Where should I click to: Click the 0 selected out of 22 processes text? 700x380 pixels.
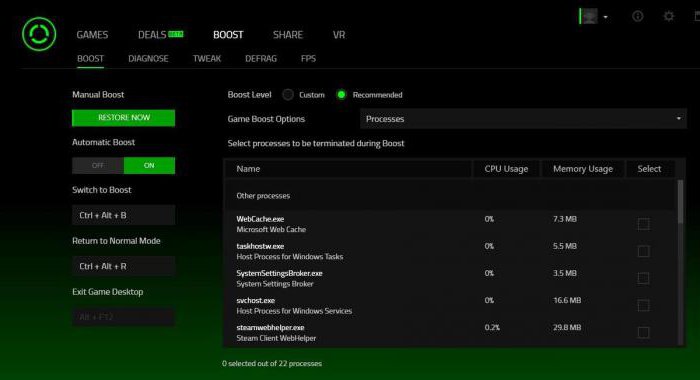pyautogui.click(x=272, y=363)
